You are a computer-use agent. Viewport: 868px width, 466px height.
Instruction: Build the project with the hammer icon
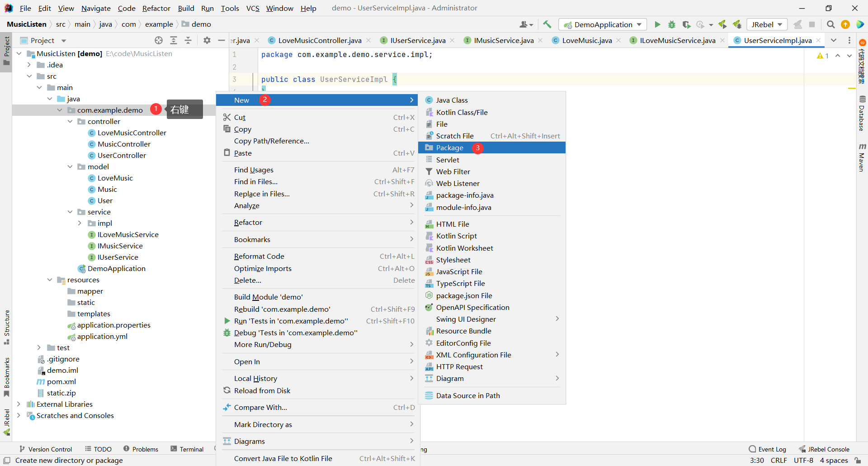click(x=547, y=24)
